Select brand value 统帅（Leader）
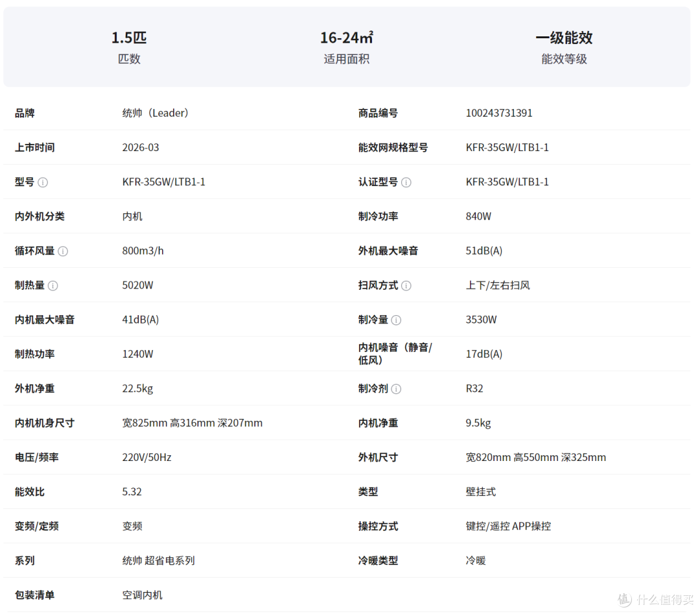This screenshot has height=614, width=700. click(156, 113)
